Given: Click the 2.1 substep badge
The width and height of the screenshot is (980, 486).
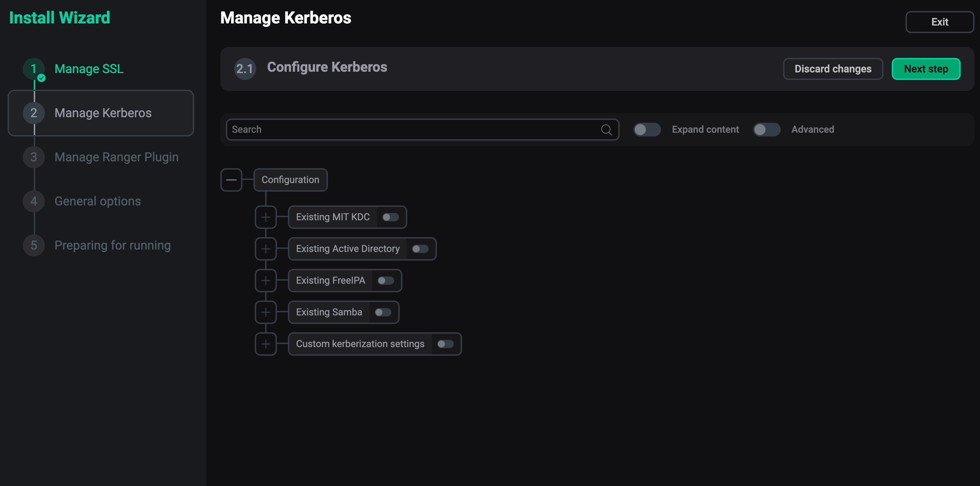Looking at the screenshot, I should pos(244,69).
